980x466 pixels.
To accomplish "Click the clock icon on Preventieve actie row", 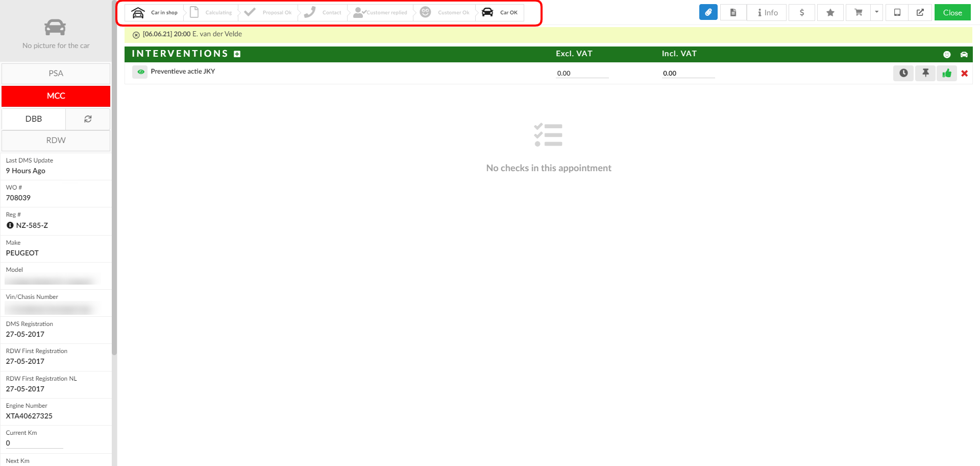I will tap(903, 73).
